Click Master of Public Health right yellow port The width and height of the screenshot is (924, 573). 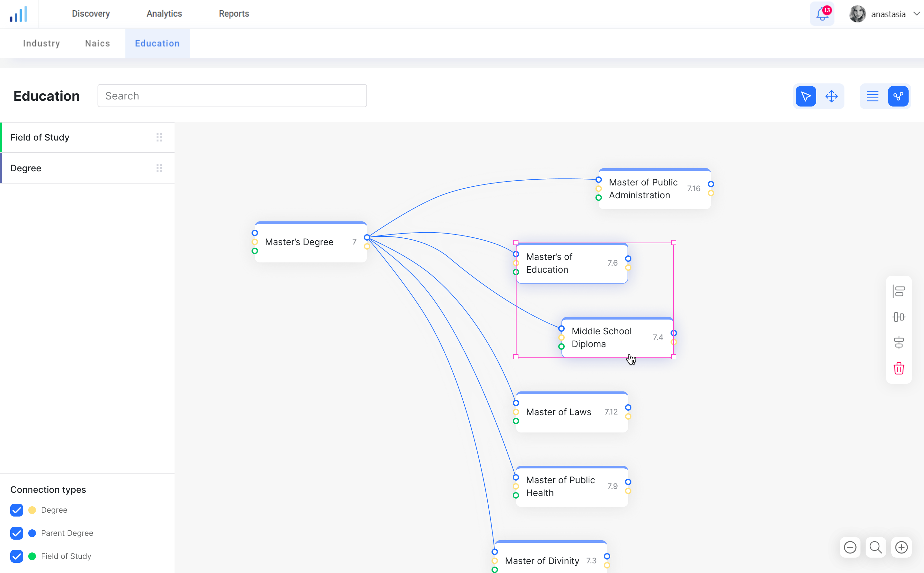[x=628, y=491]
